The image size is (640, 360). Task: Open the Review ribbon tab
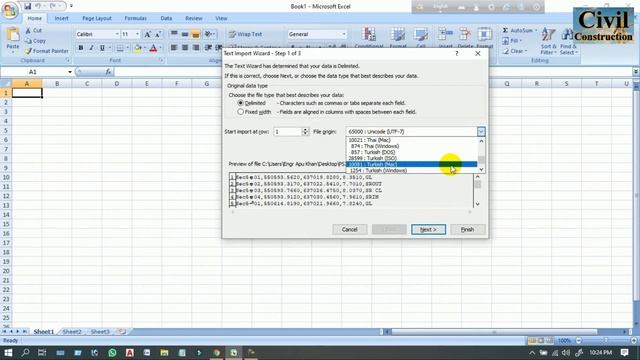[194, 18]
